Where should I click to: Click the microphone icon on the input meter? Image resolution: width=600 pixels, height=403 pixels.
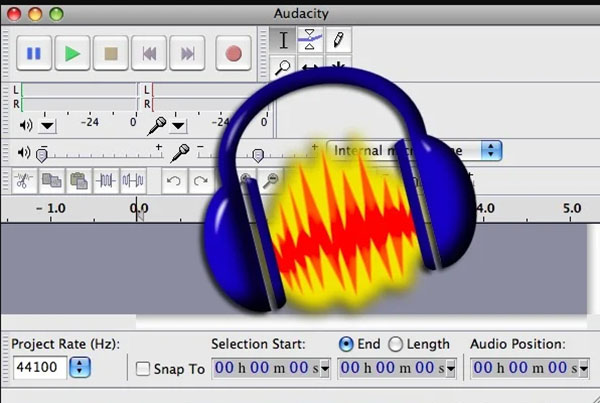157,126
